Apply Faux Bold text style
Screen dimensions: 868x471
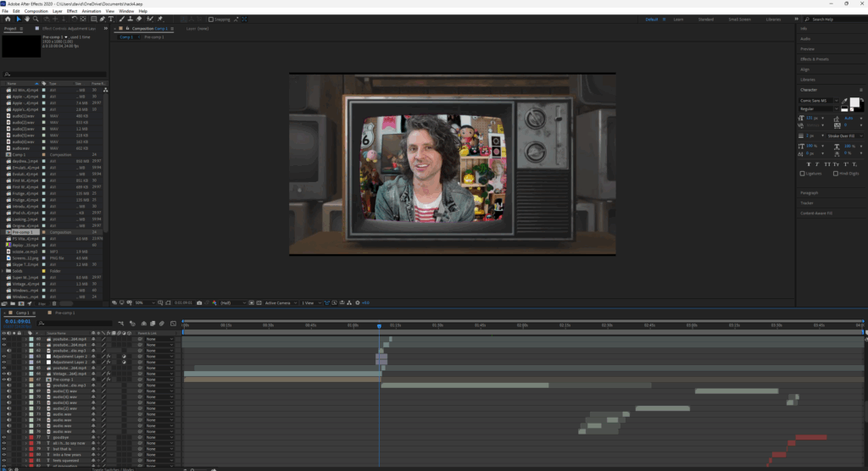tap(809, 164)
